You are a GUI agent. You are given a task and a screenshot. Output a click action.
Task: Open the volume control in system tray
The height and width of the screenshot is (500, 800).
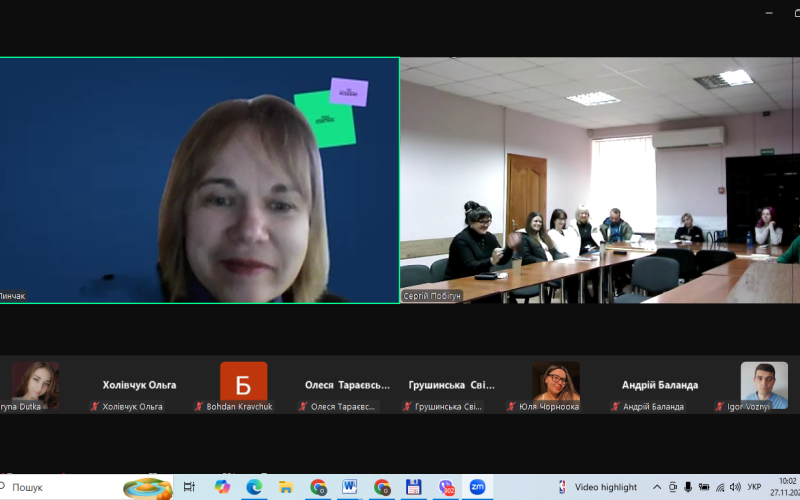tap(735, 487)
